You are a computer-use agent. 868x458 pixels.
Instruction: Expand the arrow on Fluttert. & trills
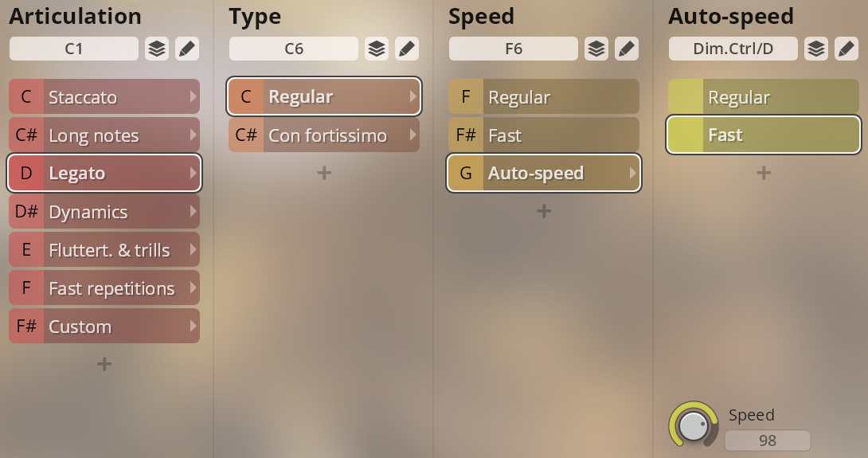193,250
